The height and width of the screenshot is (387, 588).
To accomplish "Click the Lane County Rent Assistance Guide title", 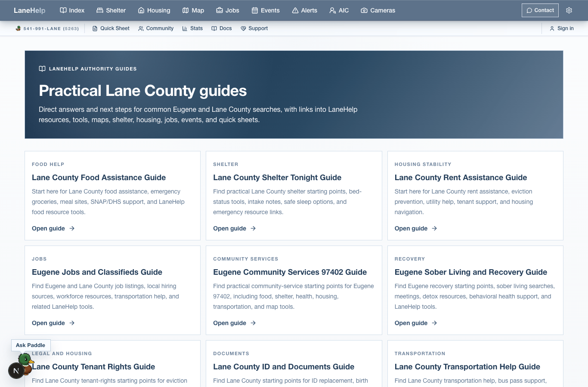I will [461, 178].
